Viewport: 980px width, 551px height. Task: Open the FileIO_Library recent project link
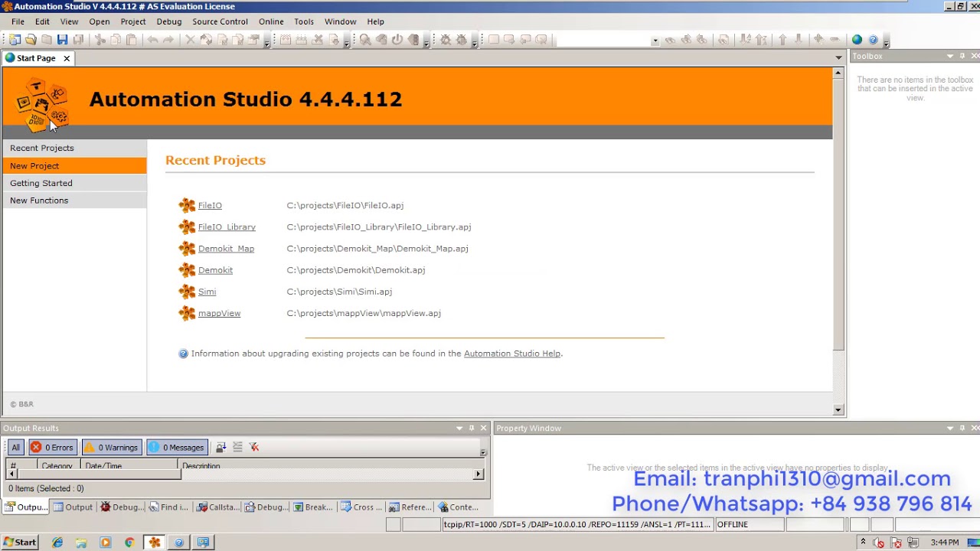click(x=227, y=227)
